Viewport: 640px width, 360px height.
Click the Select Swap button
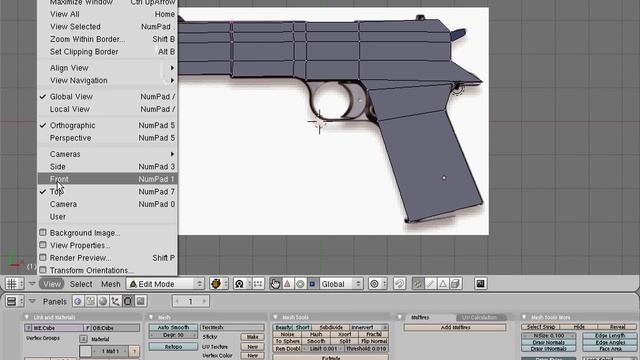pos(541,327)
